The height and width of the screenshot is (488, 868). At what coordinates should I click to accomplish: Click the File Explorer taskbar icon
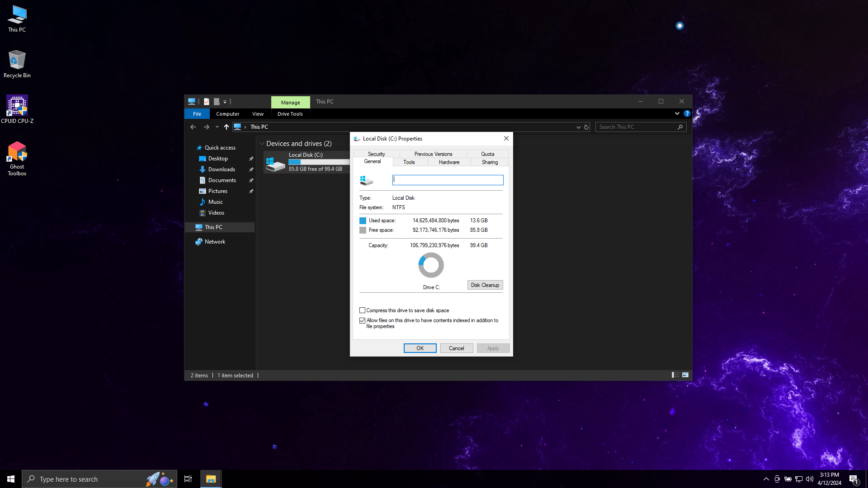point(211,479)
